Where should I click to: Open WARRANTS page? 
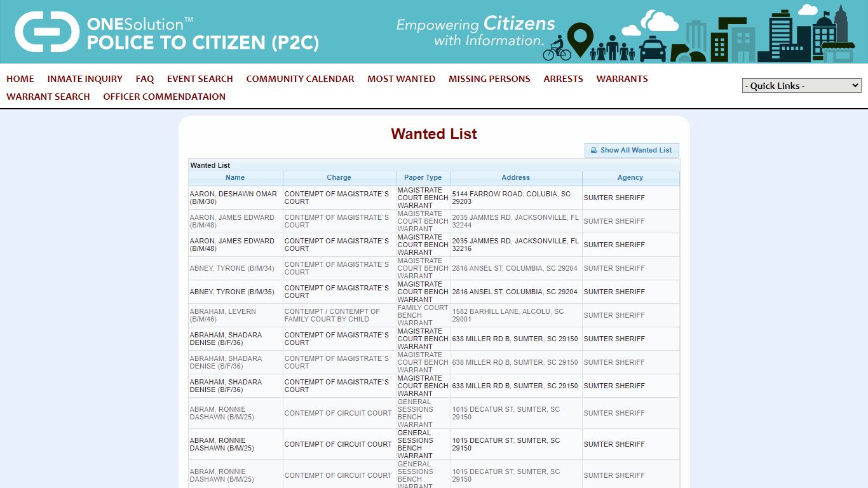point(622,79)
